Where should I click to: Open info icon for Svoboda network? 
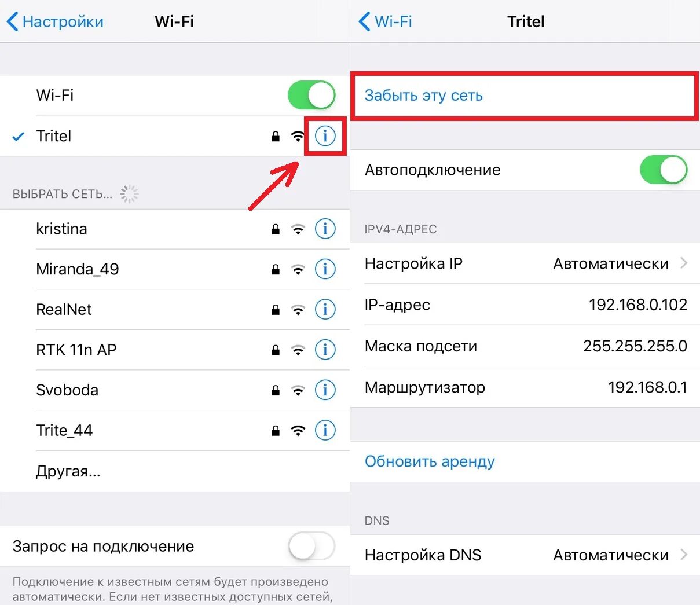[325, 390]
